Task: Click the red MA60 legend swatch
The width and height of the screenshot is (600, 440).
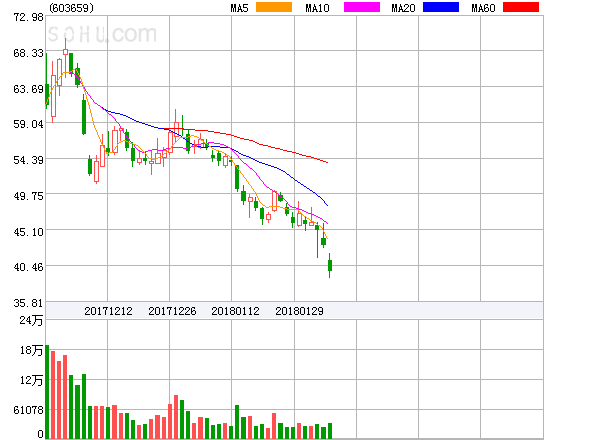Action: point(521,7)
